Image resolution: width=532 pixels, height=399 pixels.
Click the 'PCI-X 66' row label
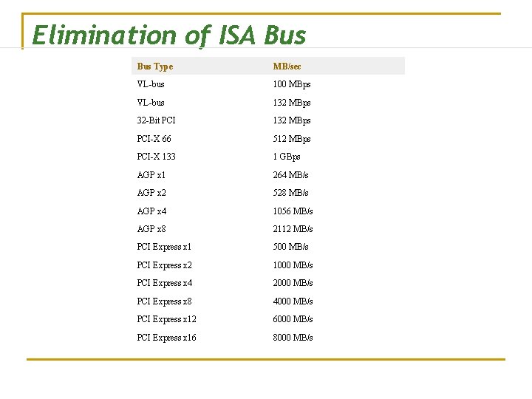(x=154, y=139)
